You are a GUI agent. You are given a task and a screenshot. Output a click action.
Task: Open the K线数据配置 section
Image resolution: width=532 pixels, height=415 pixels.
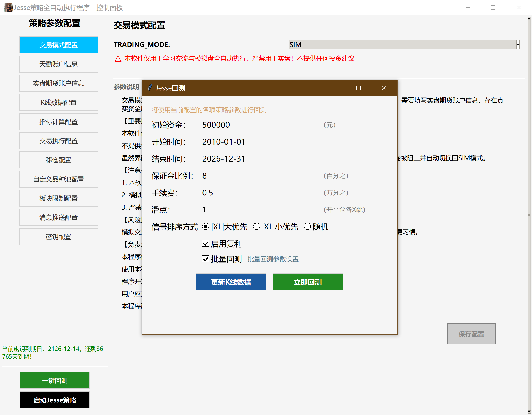pos(58,102)
